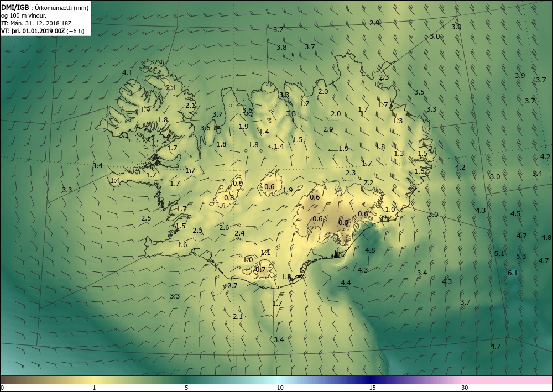Click the 4.1 value near the Westfjords

point(127,73)
